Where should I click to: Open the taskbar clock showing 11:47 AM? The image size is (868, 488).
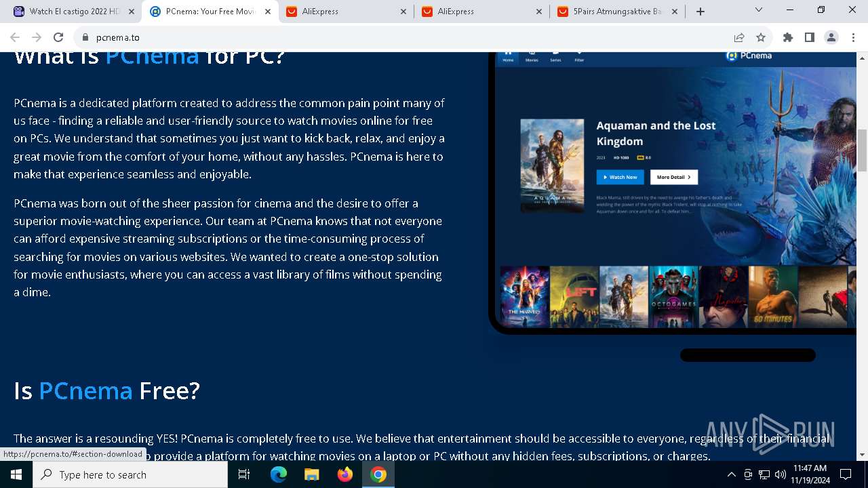tap(810, 474)
